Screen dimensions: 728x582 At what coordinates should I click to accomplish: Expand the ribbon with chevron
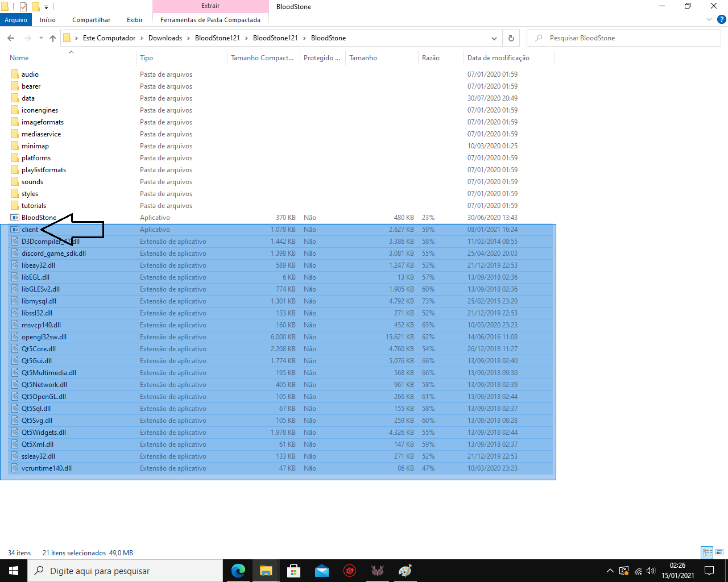coord(709,20)
